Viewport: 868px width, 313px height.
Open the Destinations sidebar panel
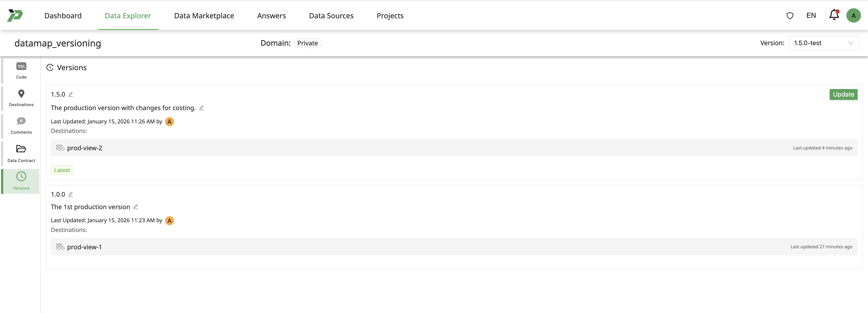(x=21, y=98)
